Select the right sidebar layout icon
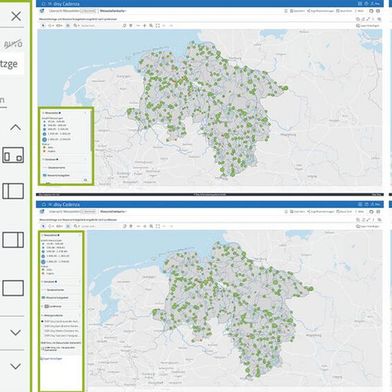Viewport: 392px width, 392px height. tap(13, 240)
